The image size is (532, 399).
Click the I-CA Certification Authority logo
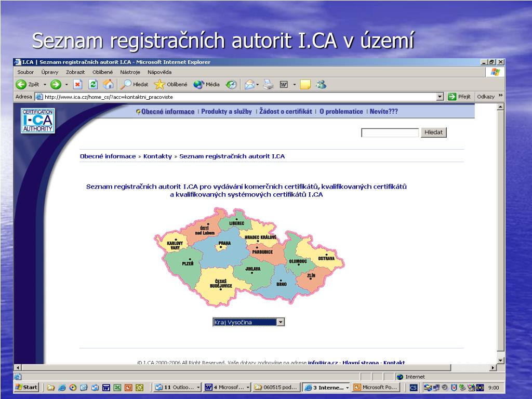[37, 121]
